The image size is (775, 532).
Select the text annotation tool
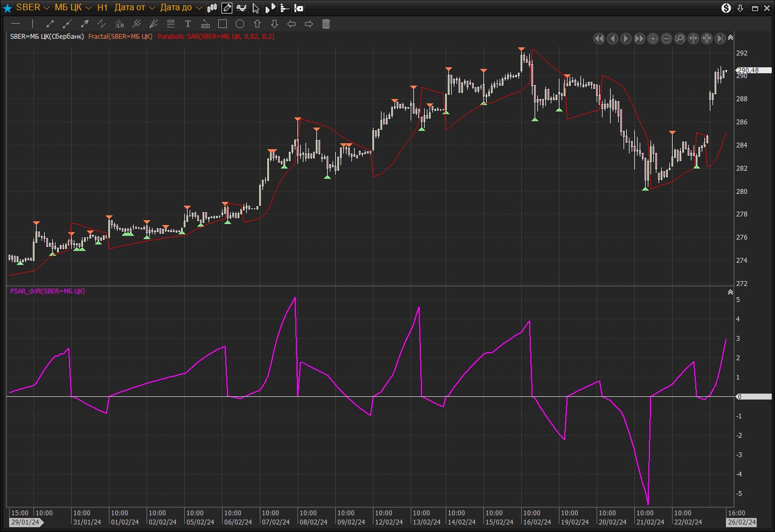[x=188, y=24]
